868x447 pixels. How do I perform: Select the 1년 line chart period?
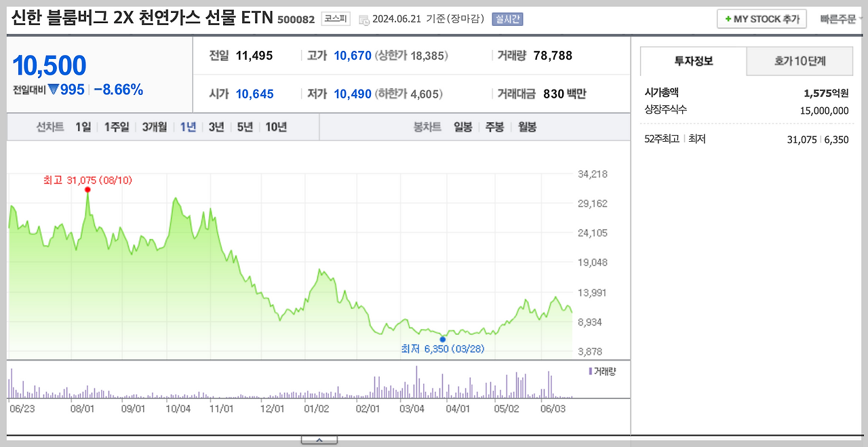click(188, 127)
